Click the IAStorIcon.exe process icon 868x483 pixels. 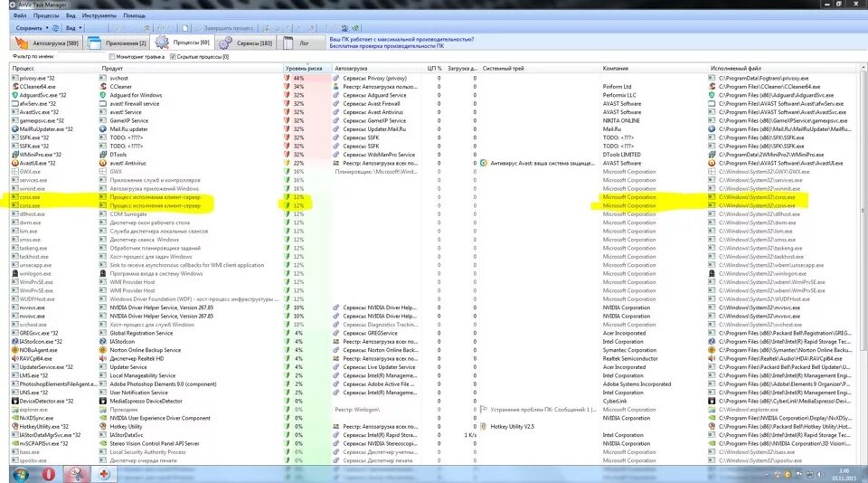(15, 342)
